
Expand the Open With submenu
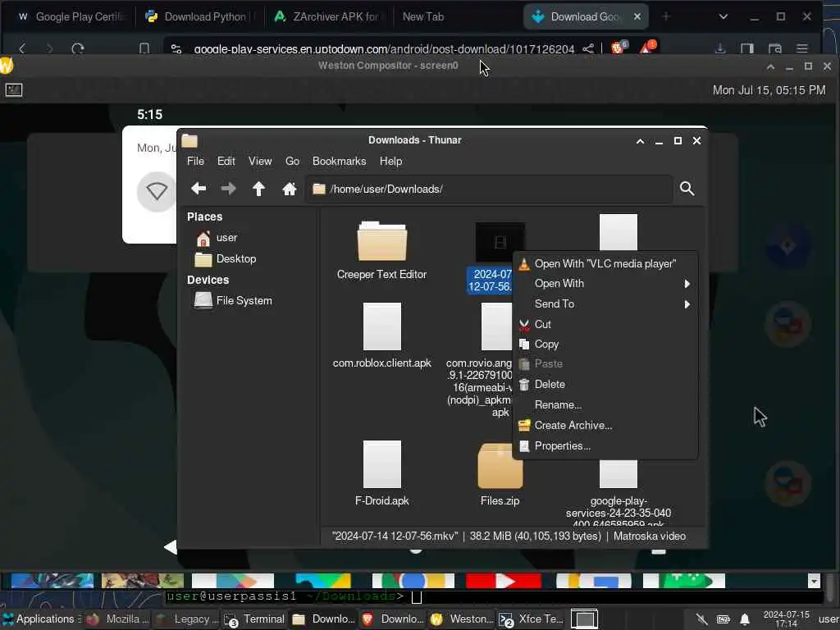[605, 283]
